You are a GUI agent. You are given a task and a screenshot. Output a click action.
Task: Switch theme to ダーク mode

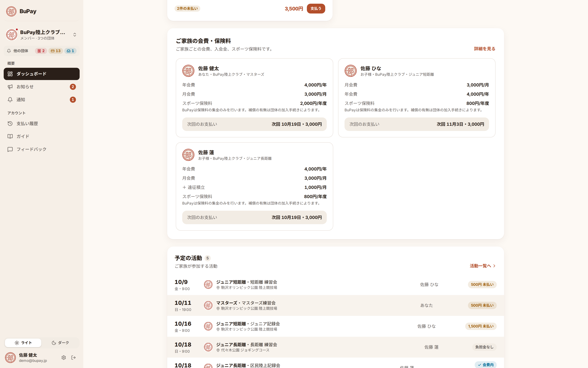60,343
